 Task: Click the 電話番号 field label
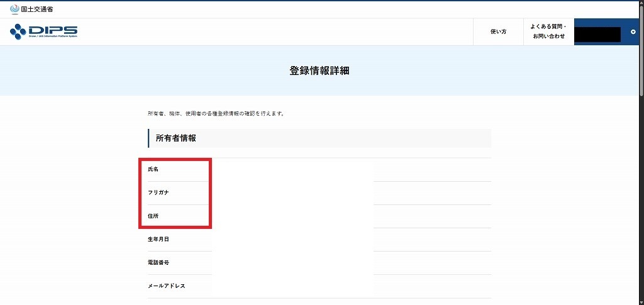(158, 263)
